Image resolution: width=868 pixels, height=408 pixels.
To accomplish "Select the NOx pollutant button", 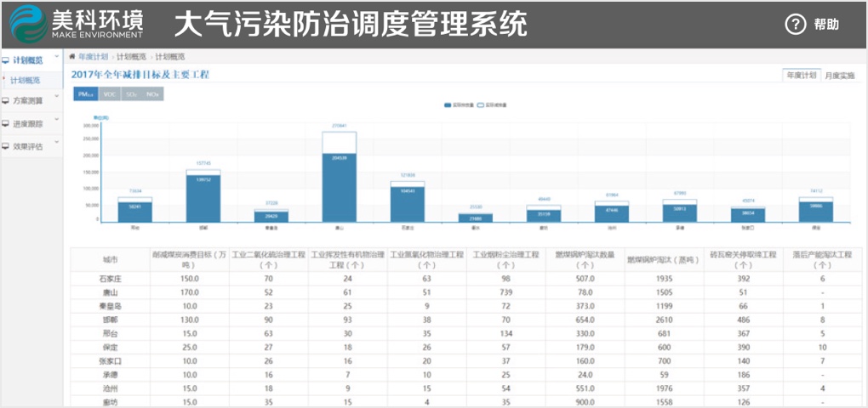I will (x=153, y=94).
